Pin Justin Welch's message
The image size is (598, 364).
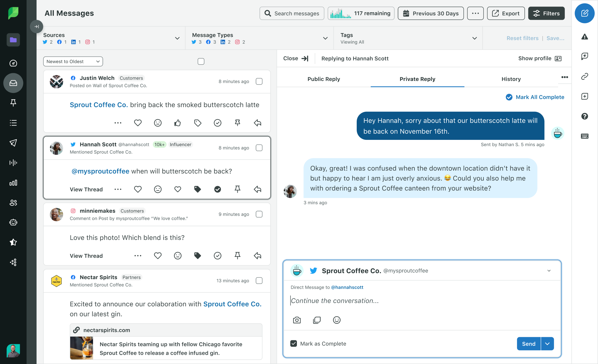237,123
